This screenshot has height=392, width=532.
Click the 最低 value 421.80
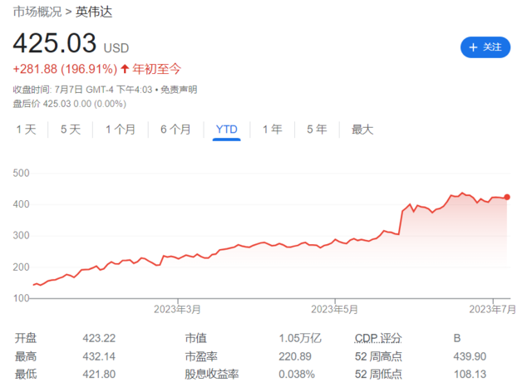99,374
